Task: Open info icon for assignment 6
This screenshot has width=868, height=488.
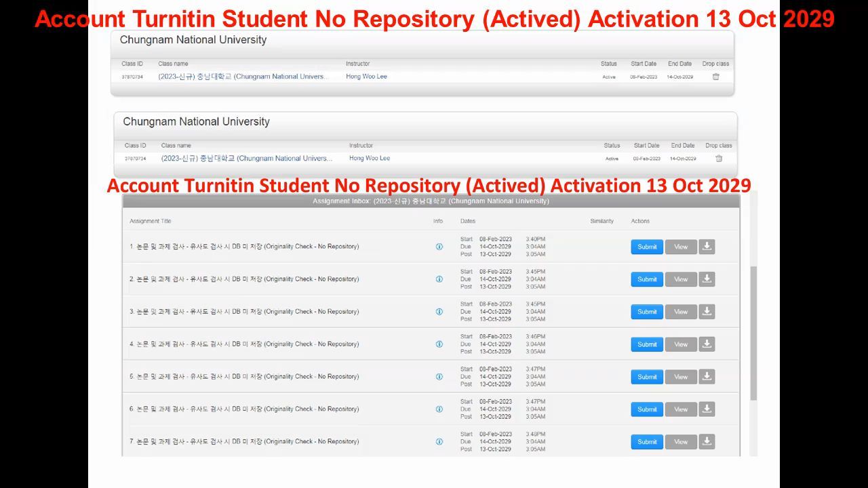Action: click(x=439, y=409)
